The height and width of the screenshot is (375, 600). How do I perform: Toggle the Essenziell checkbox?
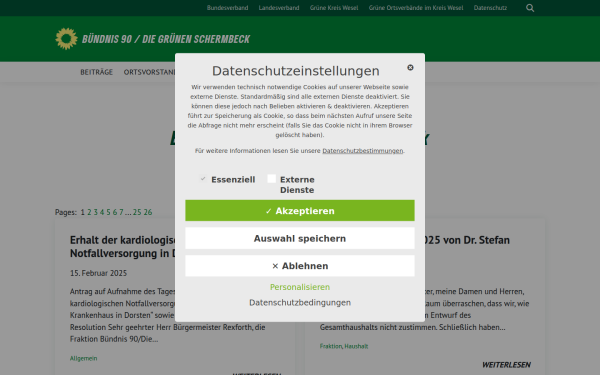pos(203,179)
